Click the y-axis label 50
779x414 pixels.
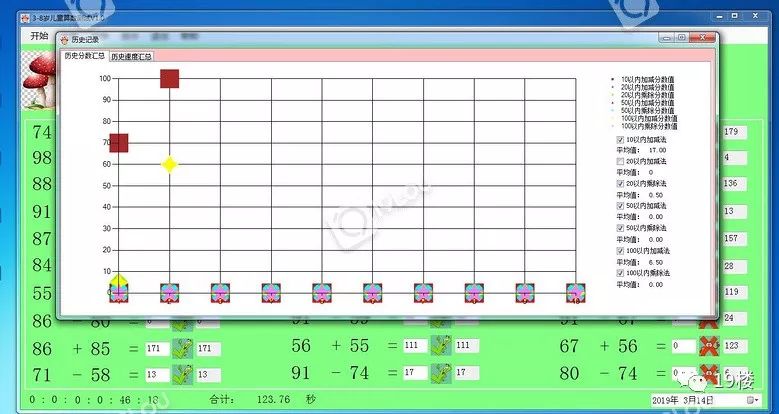(x=106, y=186)
